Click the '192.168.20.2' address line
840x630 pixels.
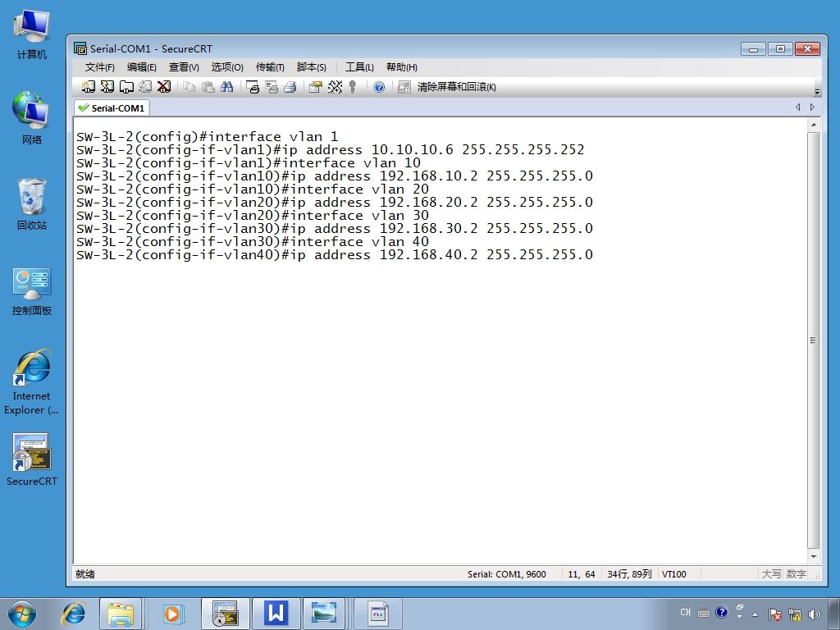335,203
